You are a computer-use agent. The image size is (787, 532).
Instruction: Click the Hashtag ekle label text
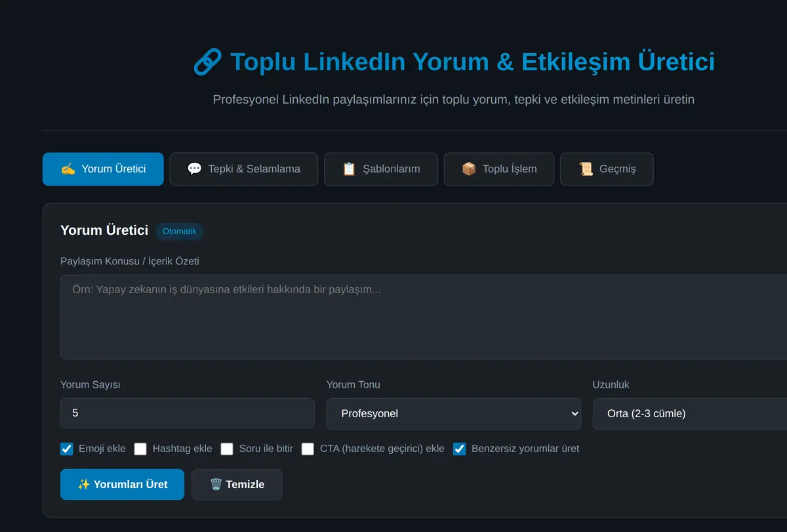point(182,449)
